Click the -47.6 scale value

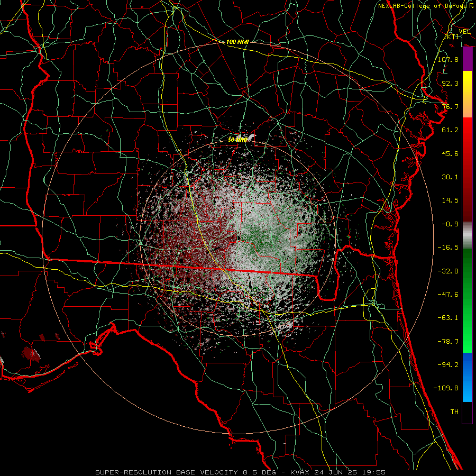click(448, 295)
